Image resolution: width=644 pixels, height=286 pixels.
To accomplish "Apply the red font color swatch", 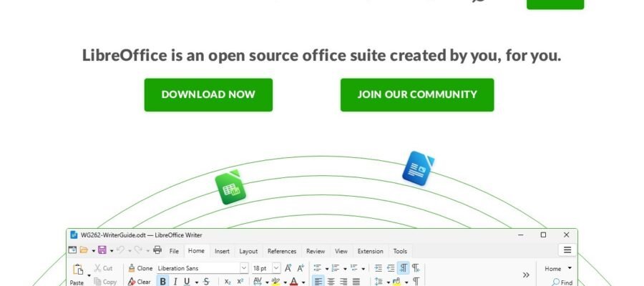I will pyautogui.click(x=293, y=282).
